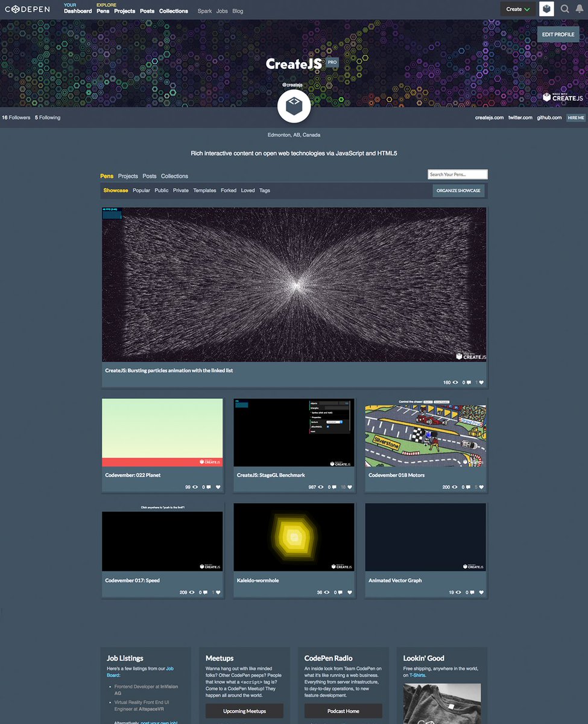Open the notifications bell icon
Image resolution: width=588 pixels, height=724 pixels.
pos(580,9)
